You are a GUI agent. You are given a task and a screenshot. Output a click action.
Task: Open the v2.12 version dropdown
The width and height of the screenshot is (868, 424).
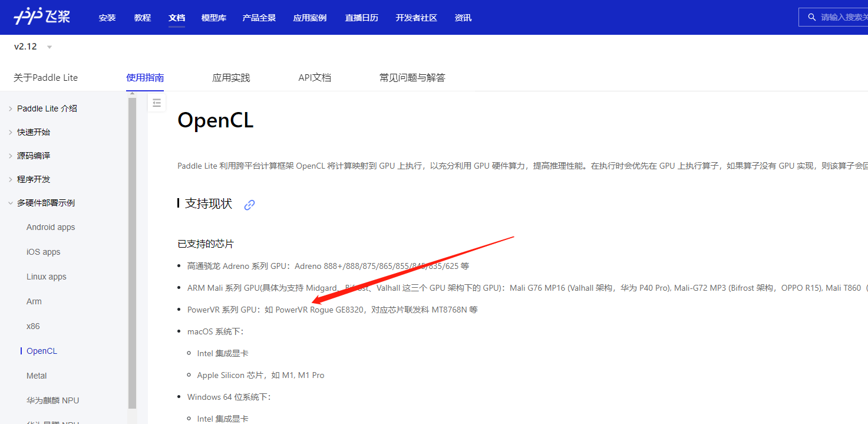coord(33,47)
